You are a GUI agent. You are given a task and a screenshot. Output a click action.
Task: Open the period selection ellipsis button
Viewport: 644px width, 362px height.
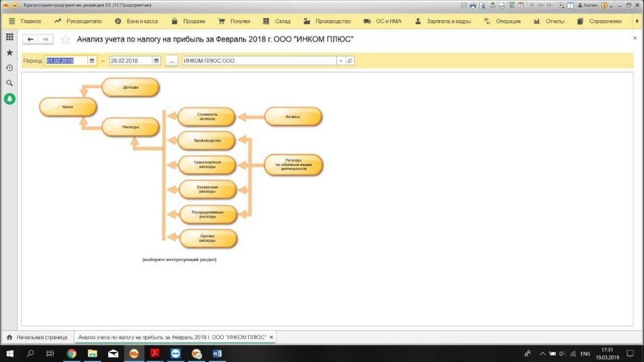click(171, 61)
